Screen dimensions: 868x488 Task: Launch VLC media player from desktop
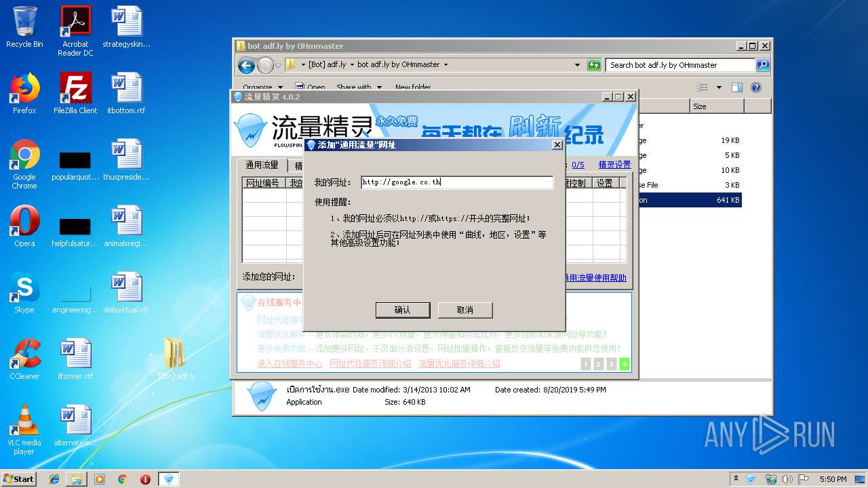point(24,430)
